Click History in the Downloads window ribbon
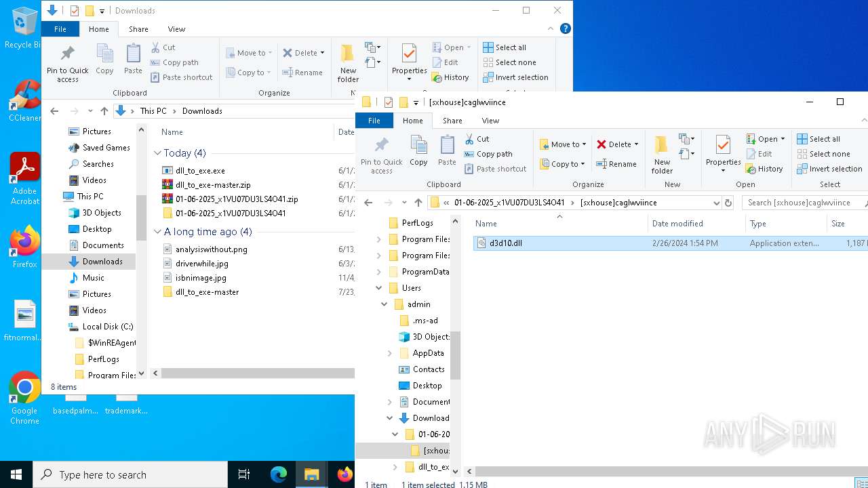 pyautogui.click(x=450, y=77)
